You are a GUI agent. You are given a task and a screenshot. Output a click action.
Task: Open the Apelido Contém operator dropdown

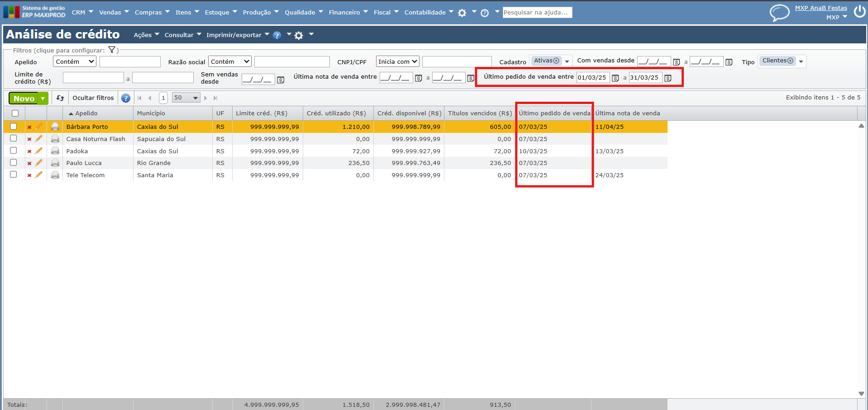pyautogui.click(x=75, y=61)
